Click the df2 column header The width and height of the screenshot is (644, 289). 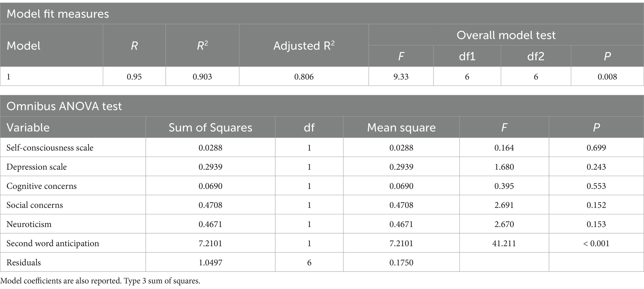tap(536, 56)
